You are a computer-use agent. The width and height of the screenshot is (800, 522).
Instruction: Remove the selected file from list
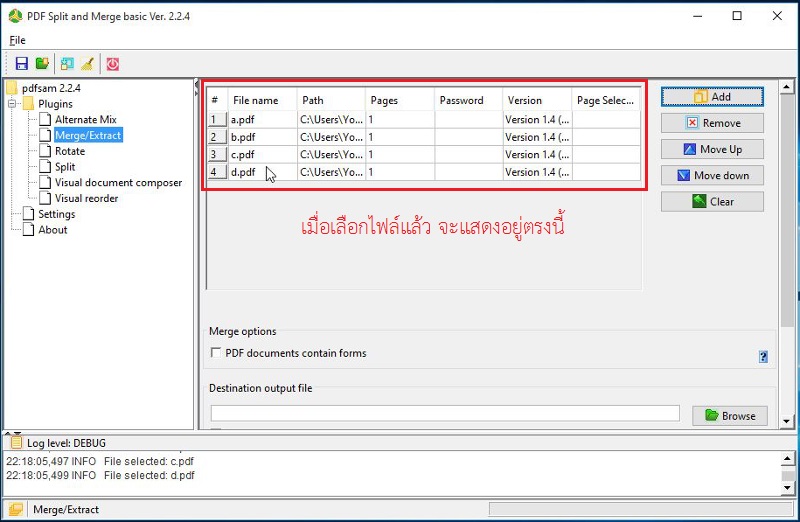pyautogui.click(x=712, y=123)
